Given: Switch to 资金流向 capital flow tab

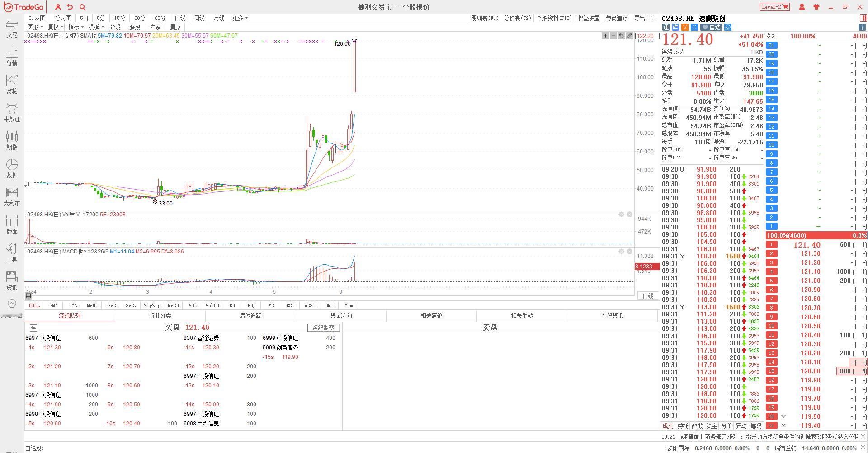Looking at the screenshot, I should (x=341, y=315).
